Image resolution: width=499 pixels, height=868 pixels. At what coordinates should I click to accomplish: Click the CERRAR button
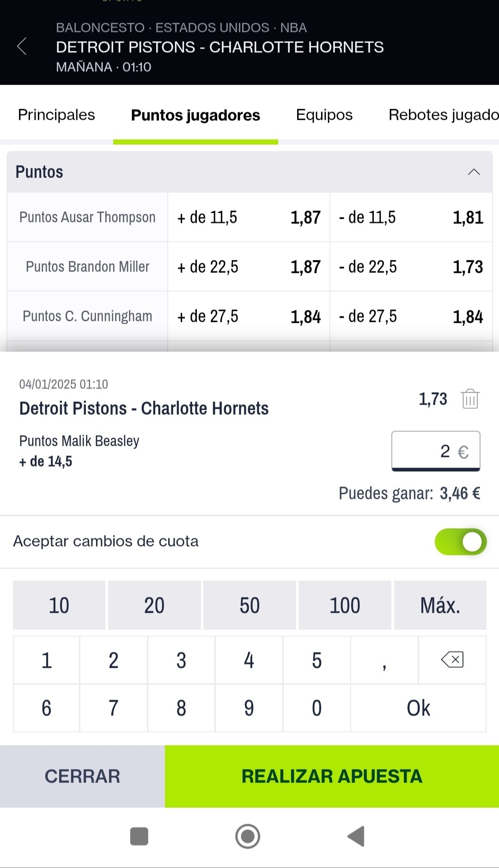click(82, 776)
